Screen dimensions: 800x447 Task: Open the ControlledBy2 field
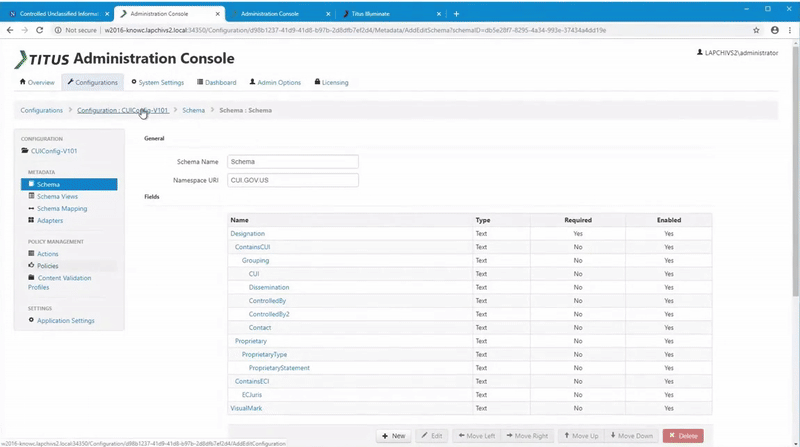click(x=269, y=314)
